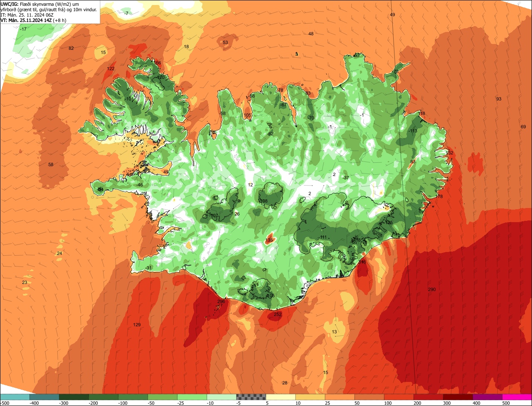Click the map value '107' on the western glacier

tap(214, 215)
